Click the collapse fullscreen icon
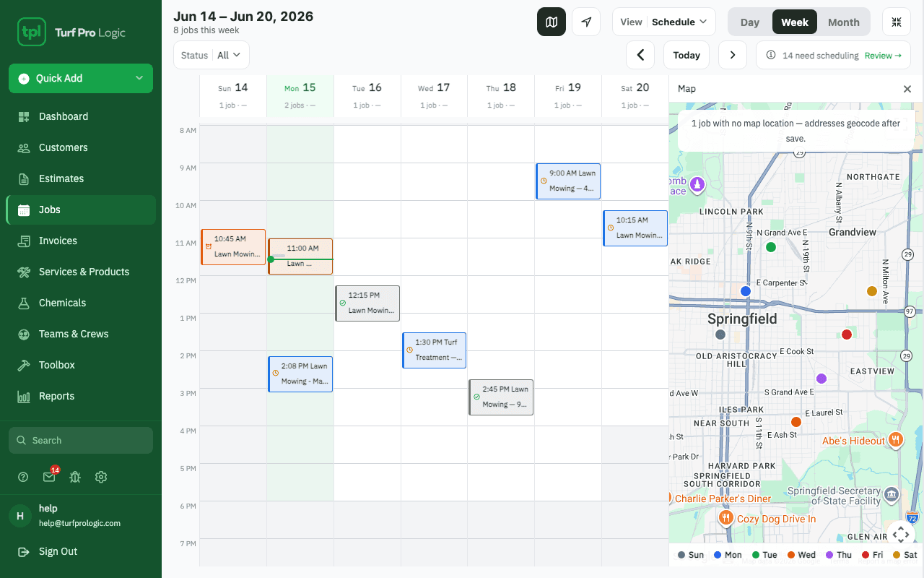The height and width of the screenshot is (578, 924). click(897, 22)
